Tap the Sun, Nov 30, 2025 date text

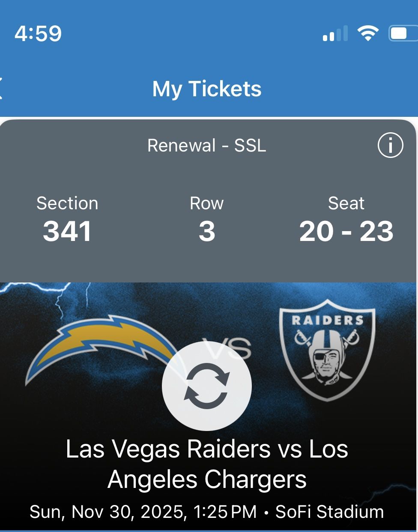[108, 512]
